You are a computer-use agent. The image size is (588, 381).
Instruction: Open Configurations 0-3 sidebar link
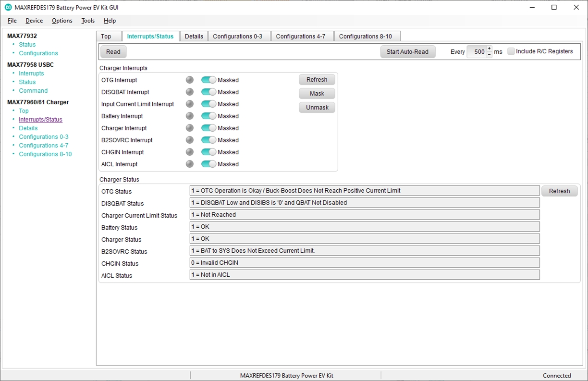[x=44, y=137]
